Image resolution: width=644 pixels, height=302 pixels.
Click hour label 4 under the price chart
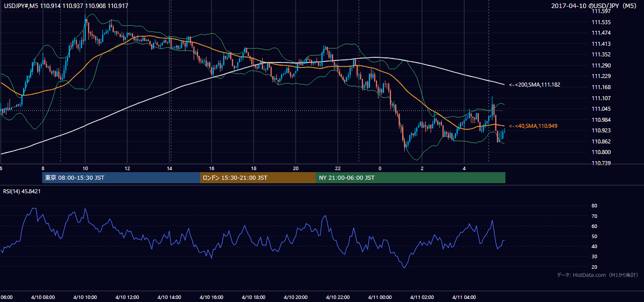pyautogui.click(x=464, y=169)
